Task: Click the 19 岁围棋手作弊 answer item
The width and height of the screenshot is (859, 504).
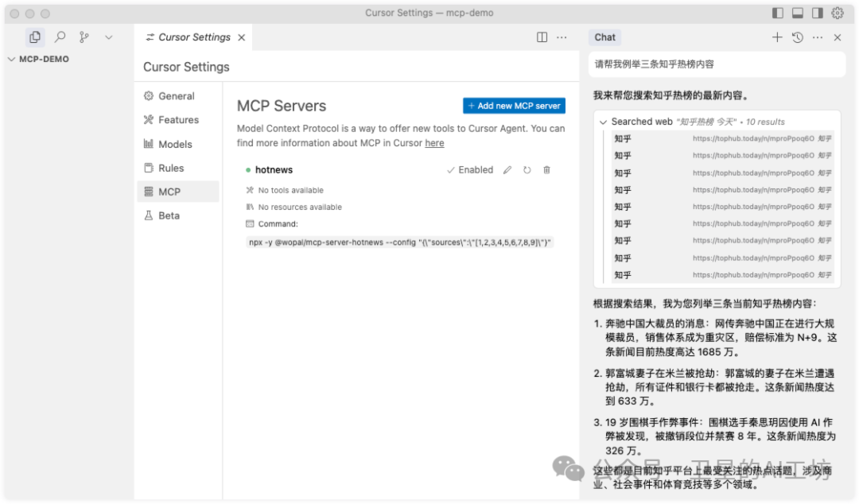Action: (x=716, y=436)
